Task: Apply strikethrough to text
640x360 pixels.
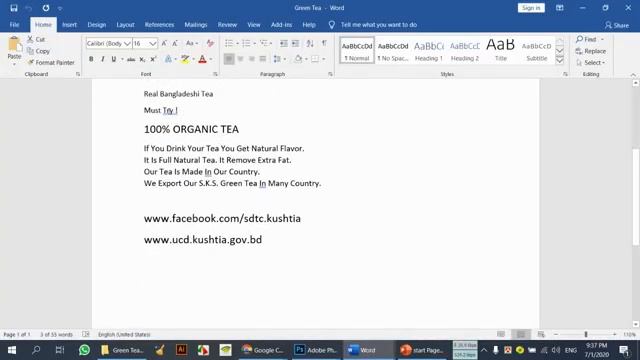Action: [131, 60]
